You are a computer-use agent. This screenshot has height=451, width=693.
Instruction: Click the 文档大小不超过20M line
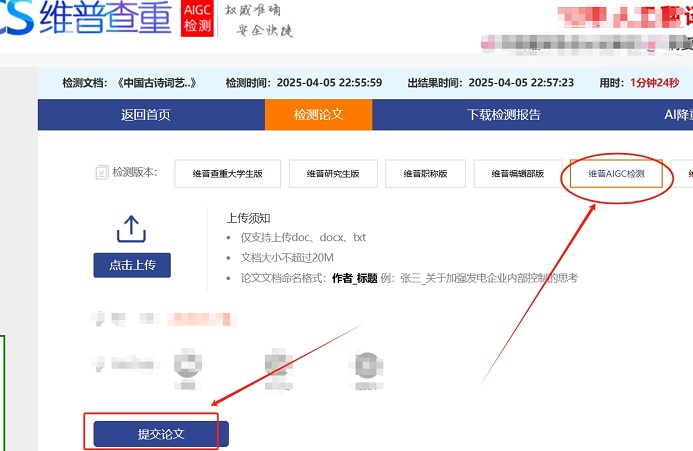tap(287, 258)
